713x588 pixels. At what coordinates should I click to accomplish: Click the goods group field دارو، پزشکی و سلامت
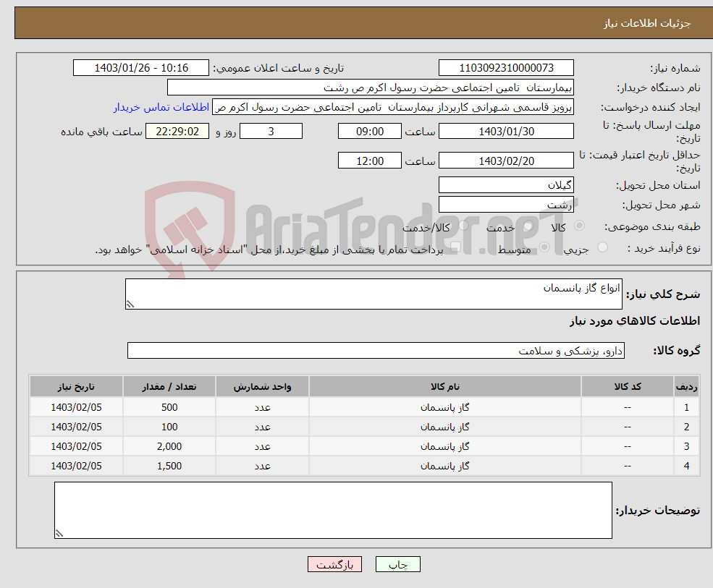click(376, 350)
